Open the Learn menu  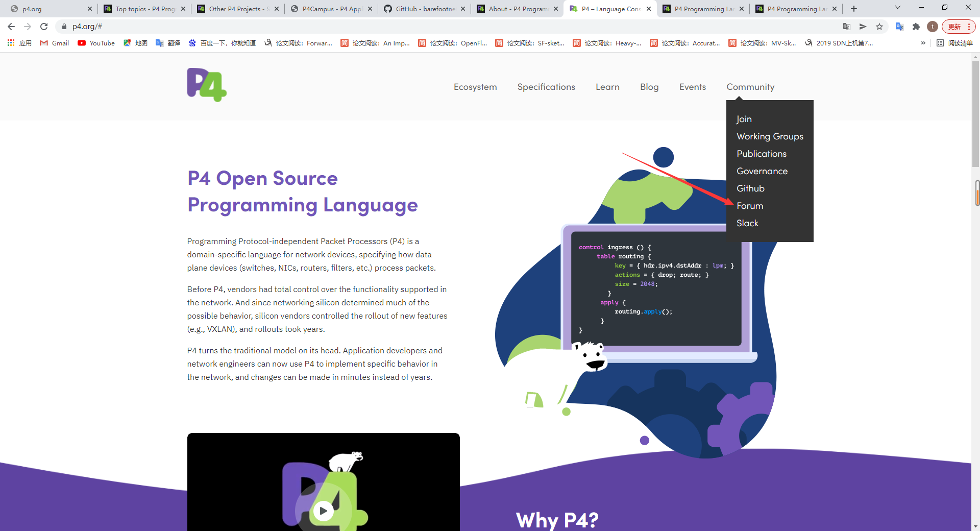(607, 87)
